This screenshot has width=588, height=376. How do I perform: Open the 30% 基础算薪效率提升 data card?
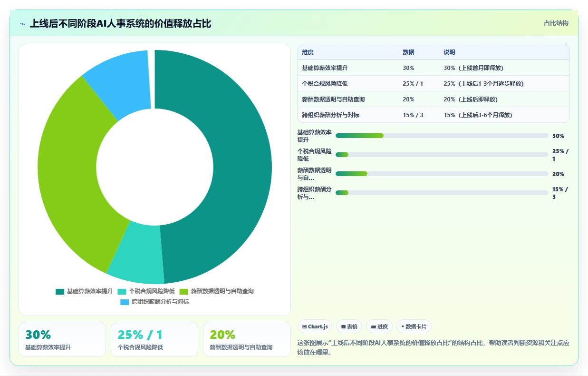coord(62,339)
